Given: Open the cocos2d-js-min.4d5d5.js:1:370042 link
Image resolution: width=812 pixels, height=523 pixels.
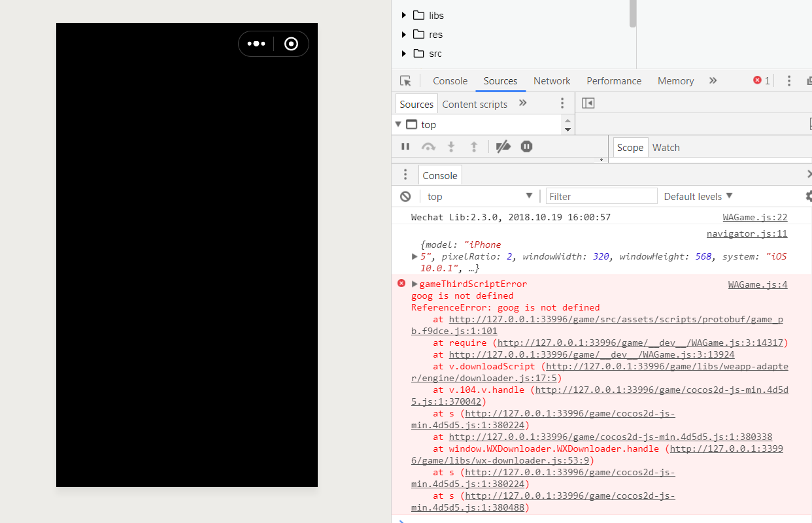Looking at the screenshot, I should (x=600, y=396).
